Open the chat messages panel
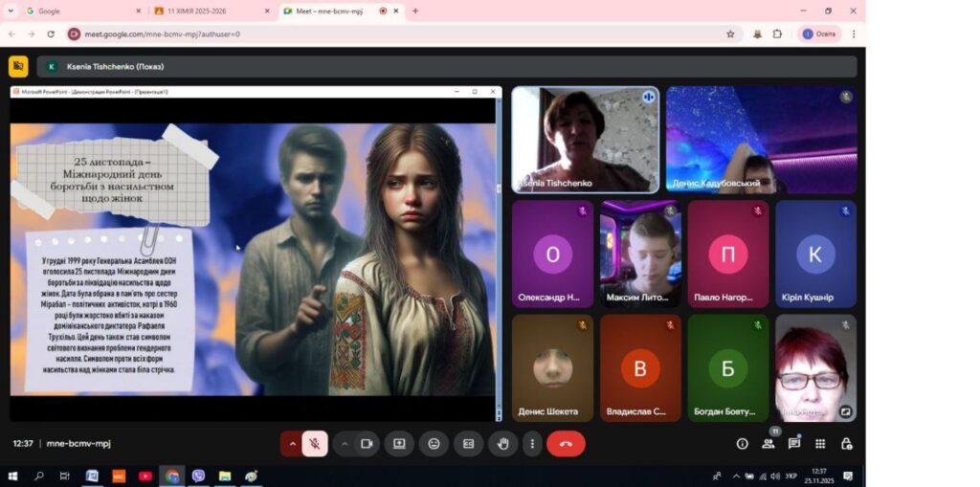This screenshot has height=487, width=980. (793, 444)
